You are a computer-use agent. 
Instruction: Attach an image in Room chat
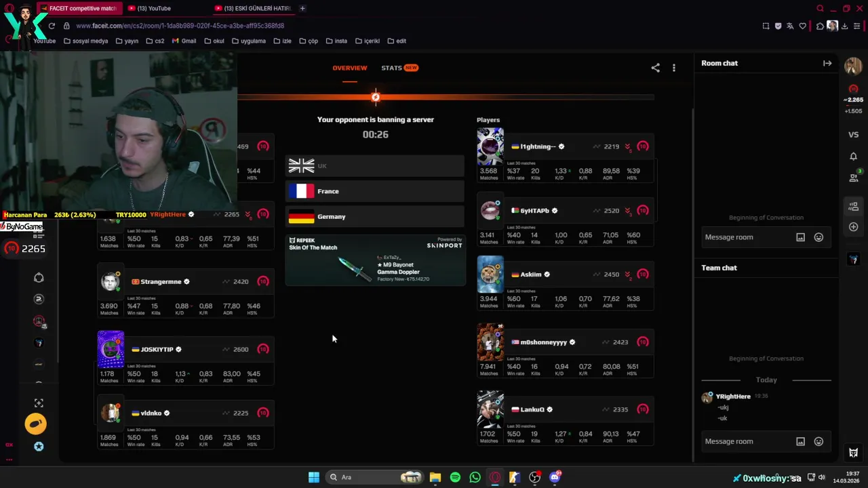pyautogui.click(x=800, y=237)
